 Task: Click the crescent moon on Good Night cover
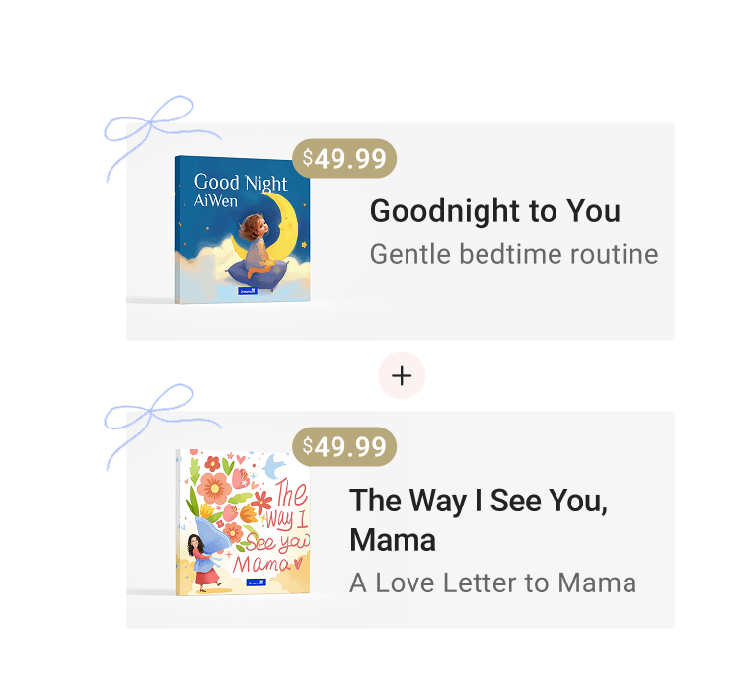(274, 225)
